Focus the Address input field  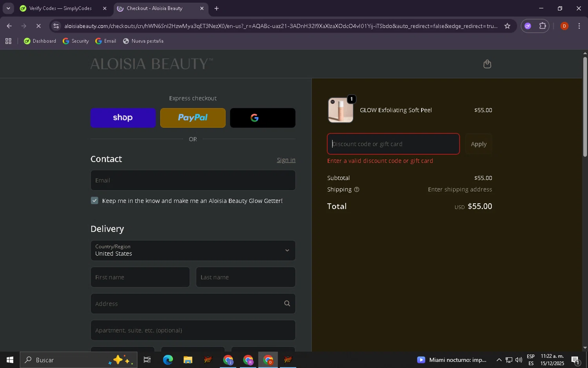193,304
